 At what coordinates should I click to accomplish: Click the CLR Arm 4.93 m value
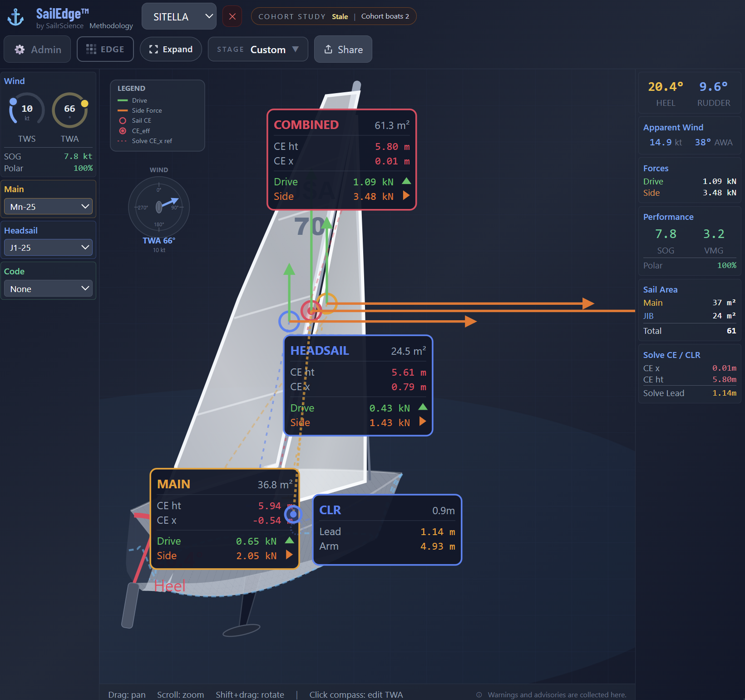point(438,546)
